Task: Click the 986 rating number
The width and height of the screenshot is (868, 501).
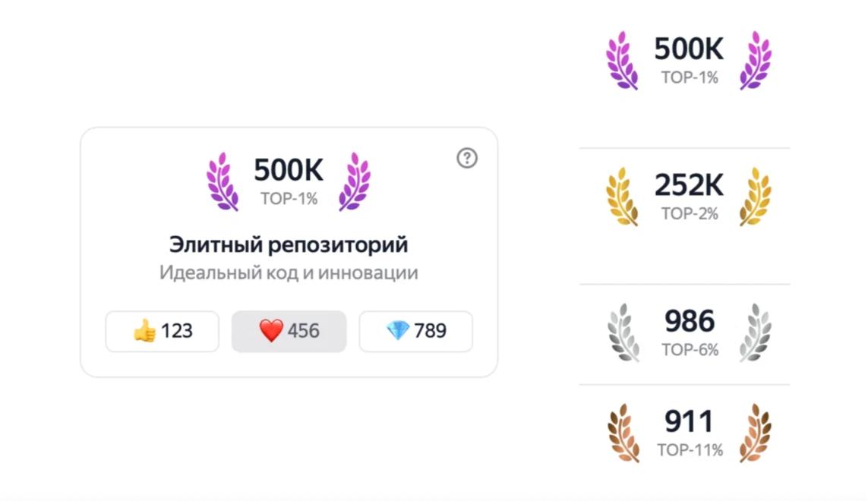Action: (689, 321)
